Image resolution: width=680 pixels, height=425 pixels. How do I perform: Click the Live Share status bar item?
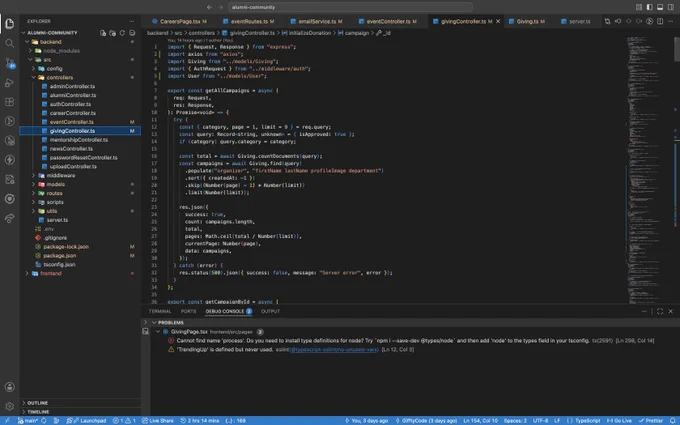pos(158,421)
